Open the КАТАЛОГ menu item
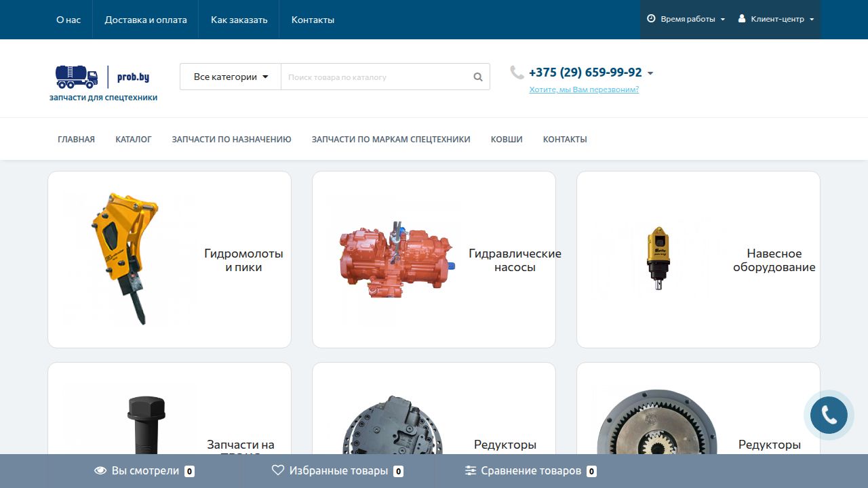Screen dimensions: 868x488 (x=134, y=139)
